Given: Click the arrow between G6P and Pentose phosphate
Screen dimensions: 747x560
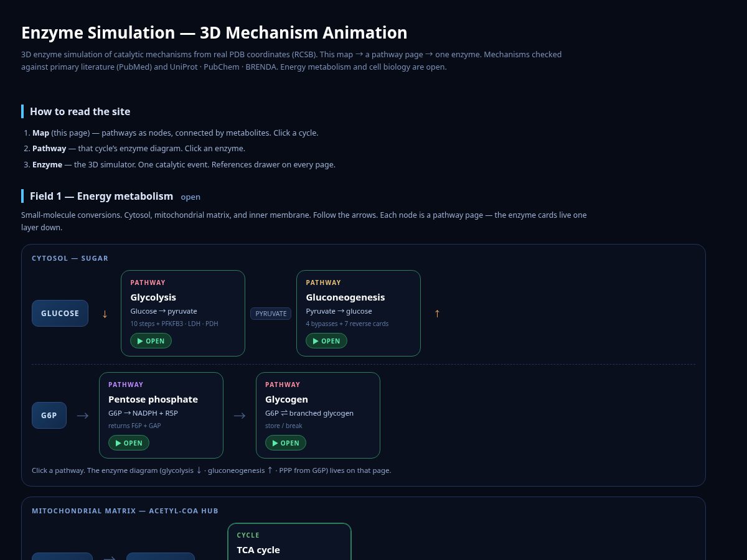Looking at the screenshot, I should click(x=83, y=416).
